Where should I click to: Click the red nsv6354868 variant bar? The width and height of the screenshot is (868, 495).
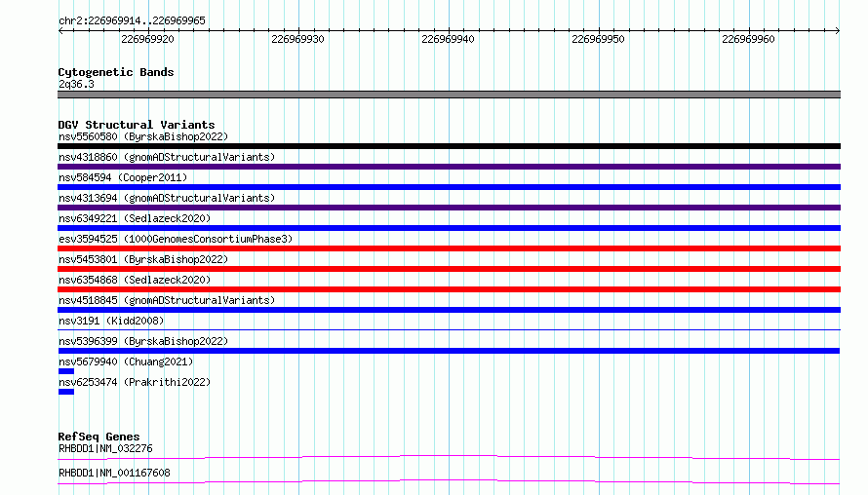point(449,289)
